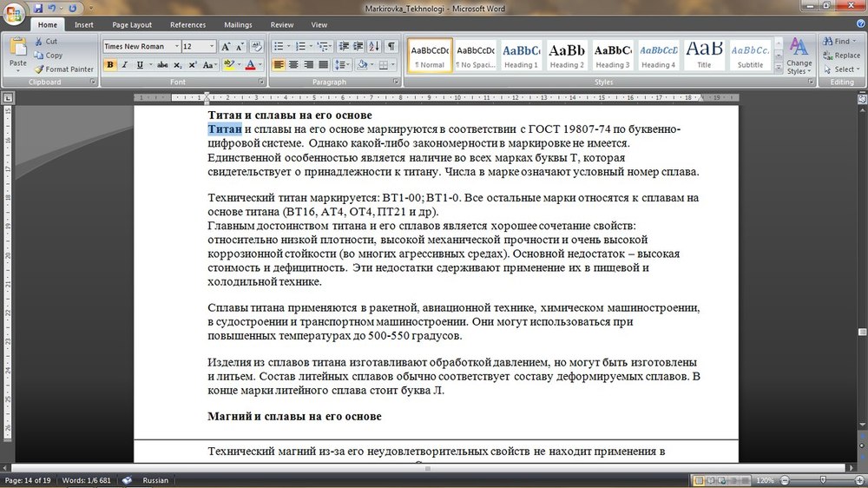Clear formatting of selected text
Image resolution: width=868 pixels, height=488 pixels.
(x=256, y=47)
